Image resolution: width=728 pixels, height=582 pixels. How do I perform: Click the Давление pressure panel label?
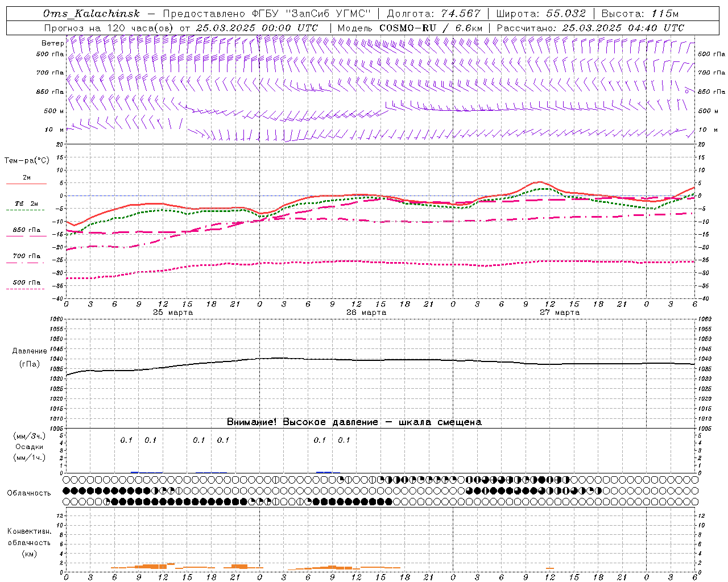click(x=30, y=351)
